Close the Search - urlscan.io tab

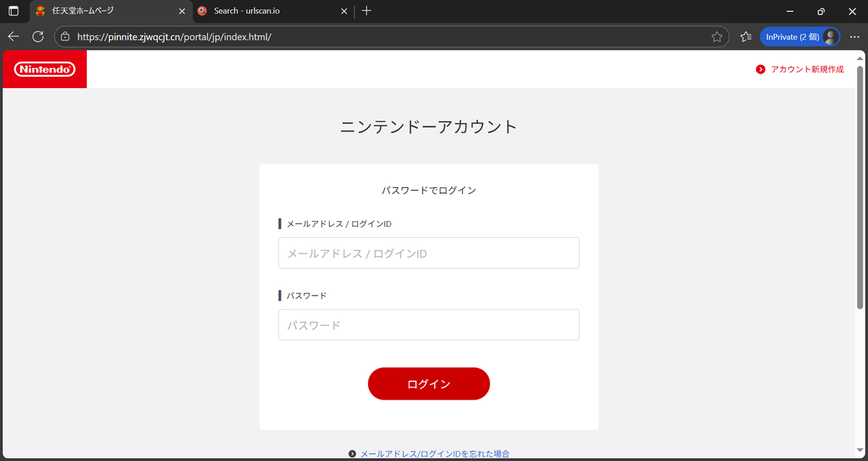click(x=344, y=11)
